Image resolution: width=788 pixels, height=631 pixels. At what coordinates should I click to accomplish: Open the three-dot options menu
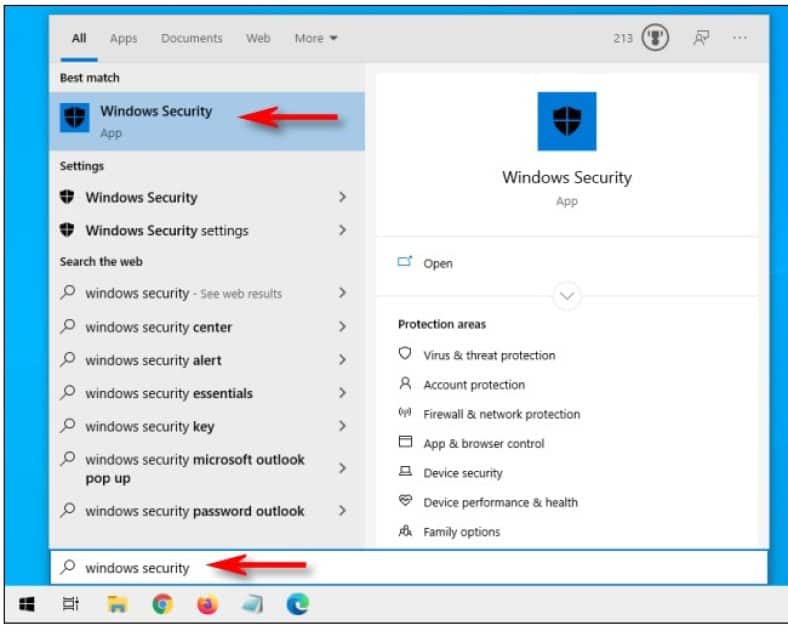739,38
